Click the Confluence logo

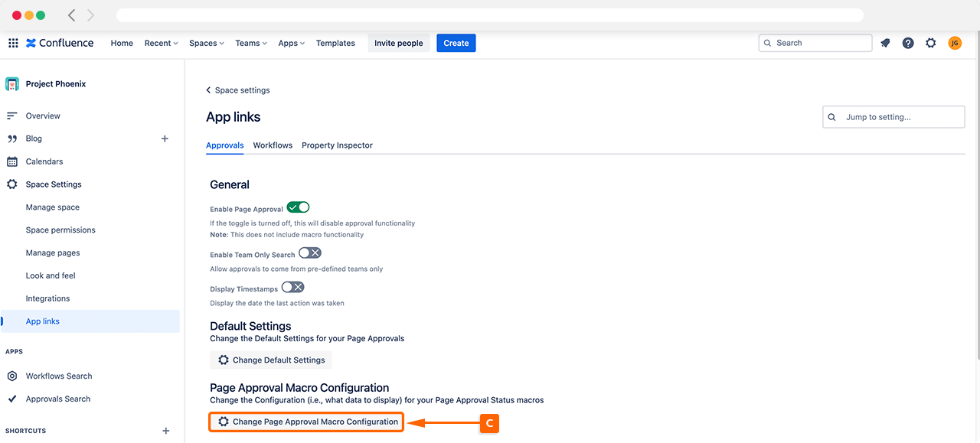point(60,43)
